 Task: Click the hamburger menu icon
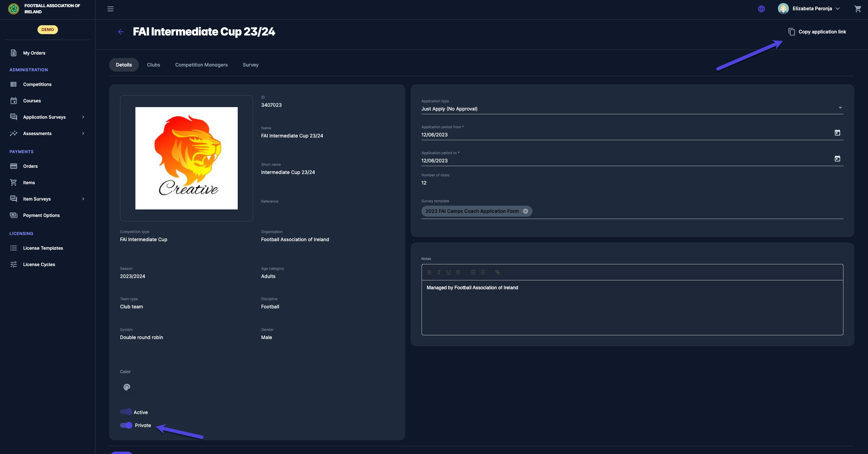(x=111, y=9)
